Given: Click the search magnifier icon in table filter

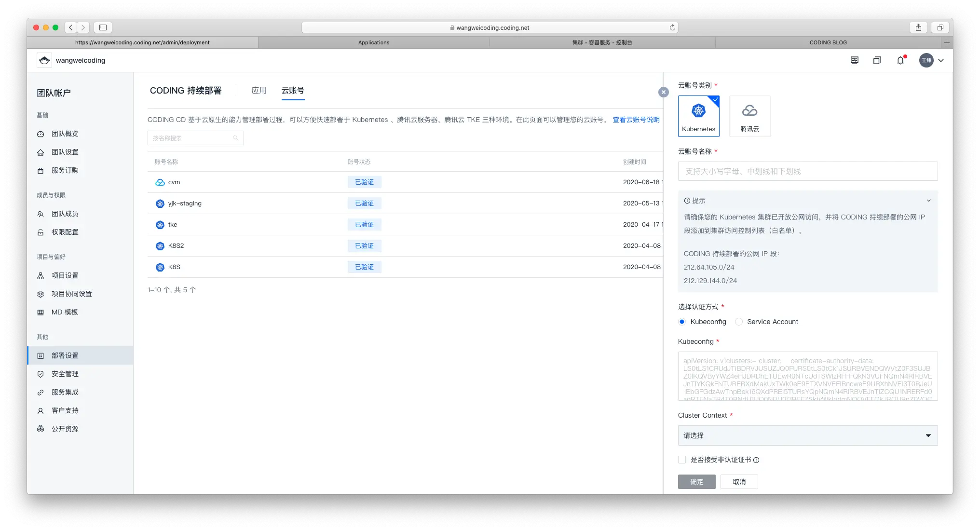Looking at the screenshot, I should 236,138.
